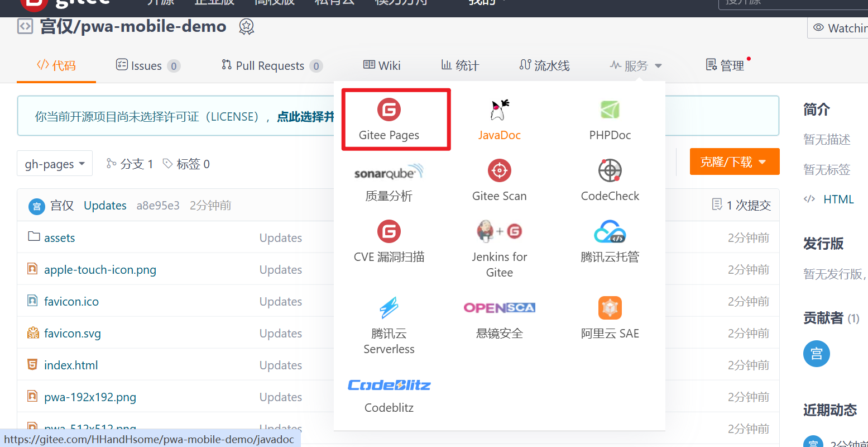Open the 克隆/下载 dropdown button
Screen dimensions: 868x447
click(x=734, y=162)
